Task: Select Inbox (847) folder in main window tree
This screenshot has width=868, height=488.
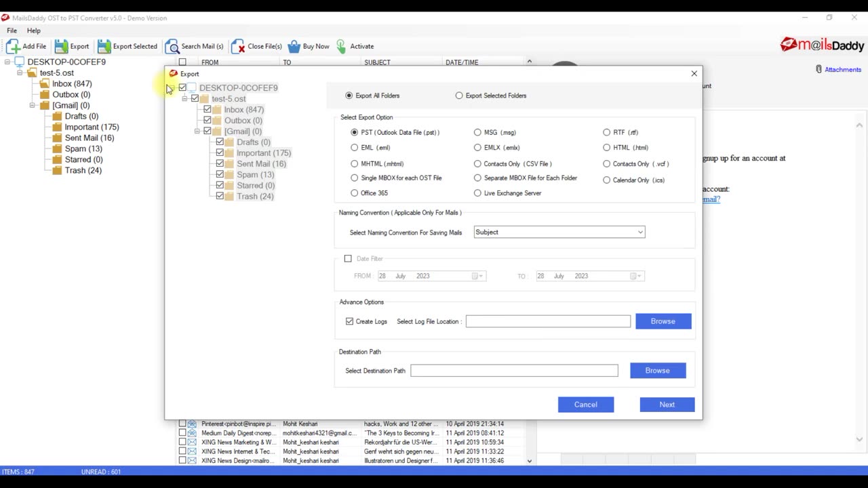Action: (x=72, y=84)
